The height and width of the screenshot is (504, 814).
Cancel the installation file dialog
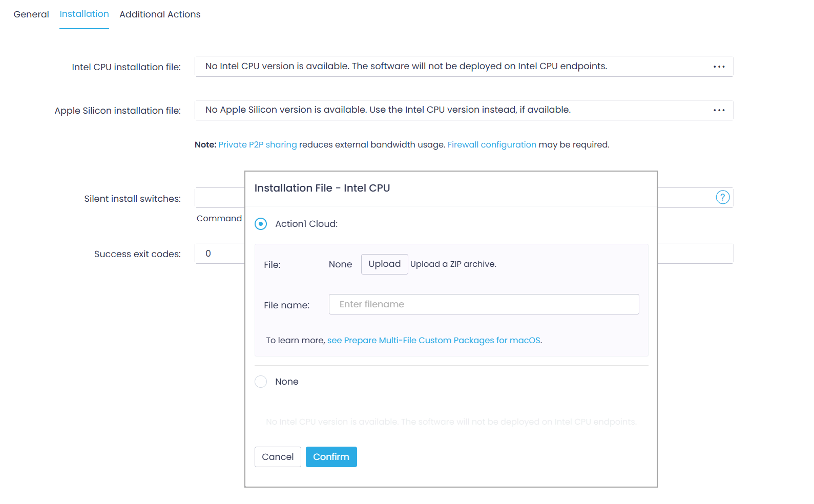point(278,457)
